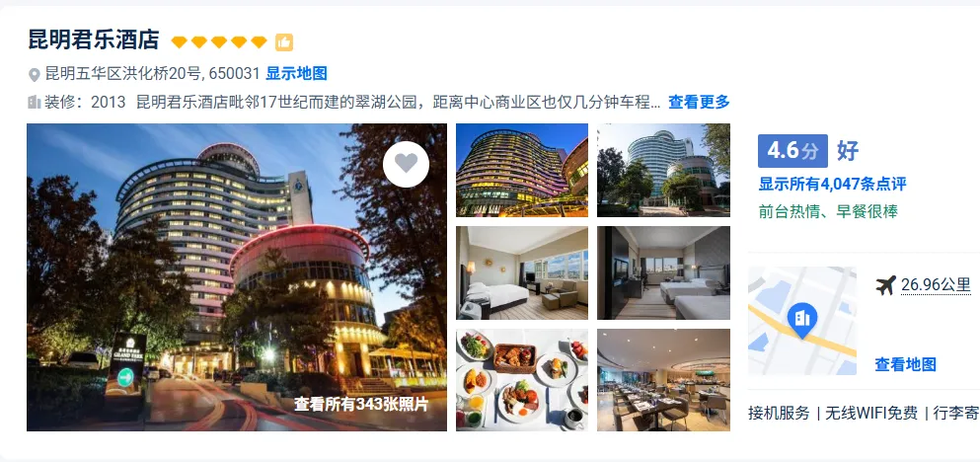Open the twin bed room thumbnail
980x462 pixels.
tap(663, 273)
